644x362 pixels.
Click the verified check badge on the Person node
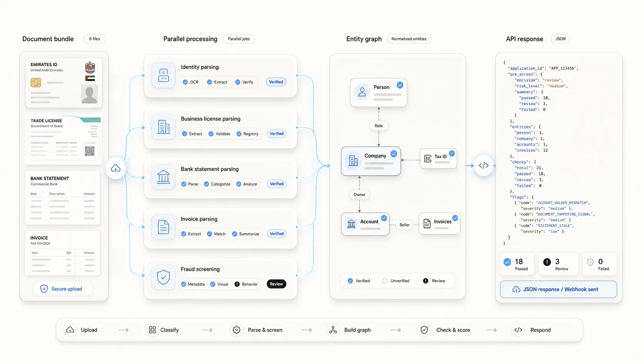(400, 85)
